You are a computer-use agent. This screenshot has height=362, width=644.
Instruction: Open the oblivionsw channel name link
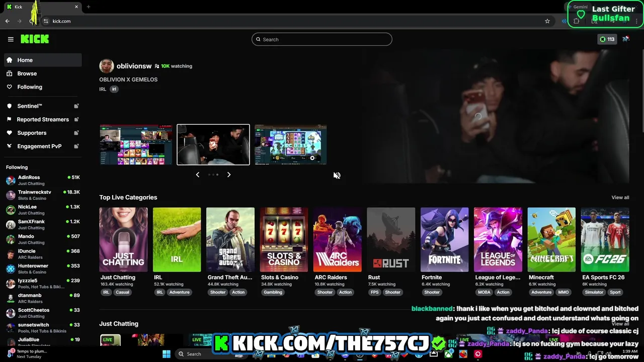[134, 66]
